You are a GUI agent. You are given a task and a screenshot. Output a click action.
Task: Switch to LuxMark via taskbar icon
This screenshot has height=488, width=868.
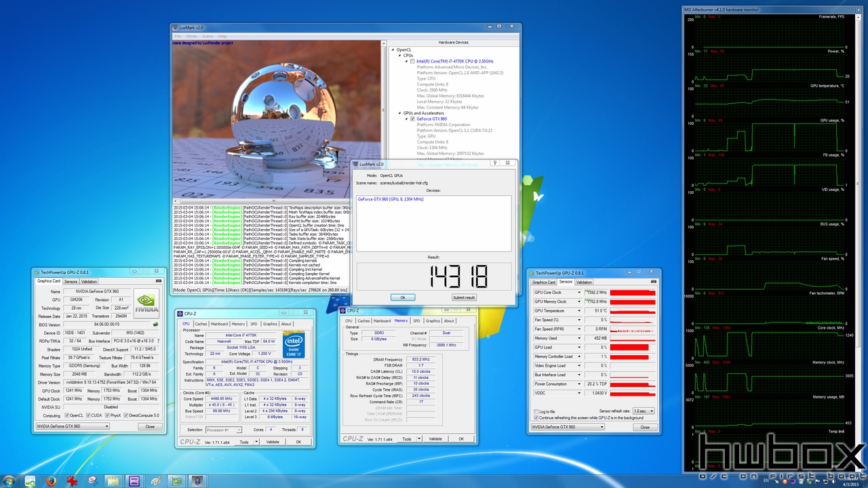[197, 481]
